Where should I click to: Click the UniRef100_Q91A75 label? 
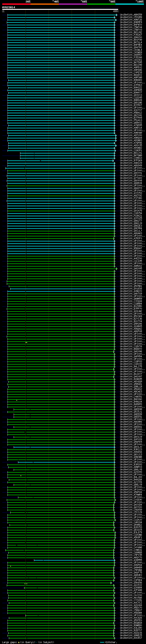[x=131, y=211]
